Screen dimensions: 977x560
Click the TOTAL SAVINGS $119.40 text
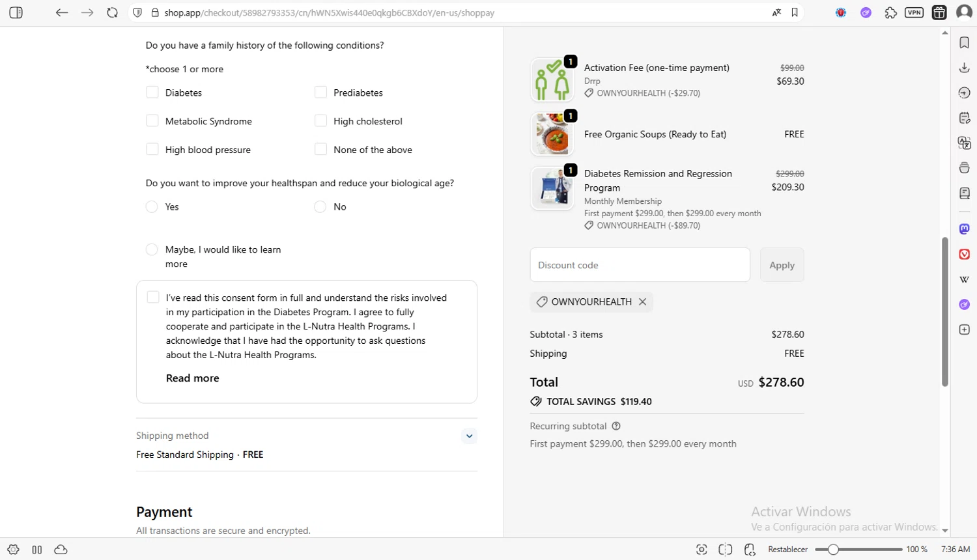point(599,402)
